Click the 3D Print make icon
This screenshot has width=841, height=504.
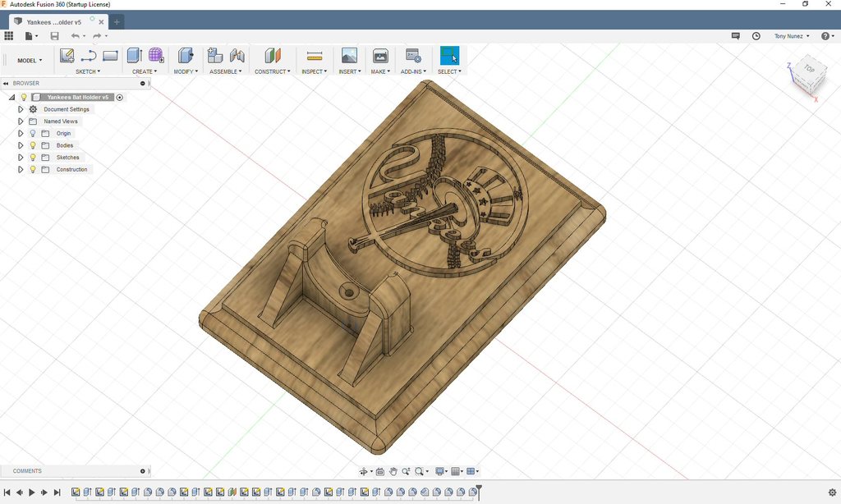pyautogui.click(x=380, y=55)
